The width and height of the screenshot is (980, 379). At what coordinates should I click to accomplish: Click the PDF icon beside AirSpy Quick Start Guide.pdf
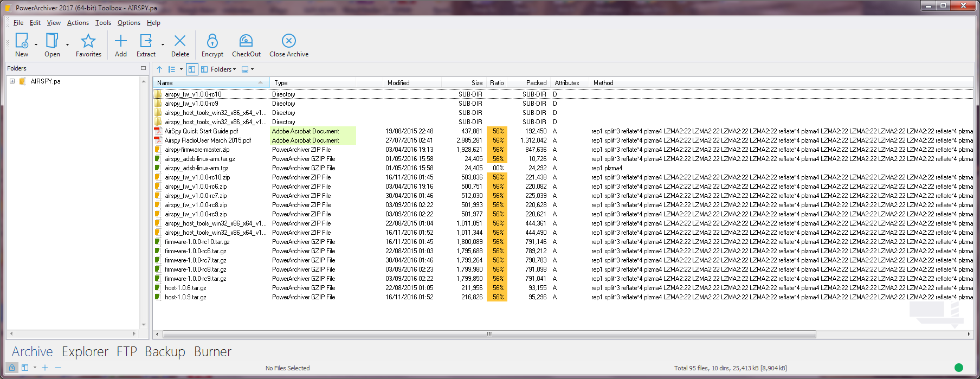(x=158, y=131)
